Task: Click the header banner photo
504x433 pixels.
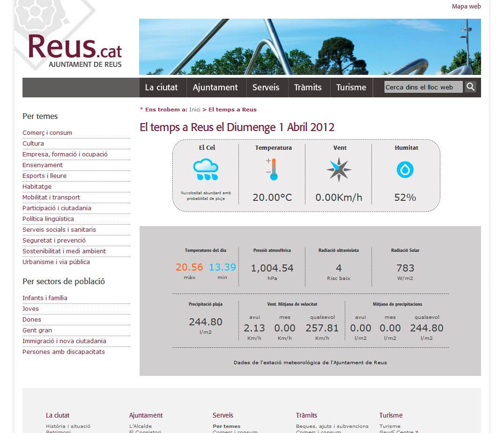Action: tap(310, 47)
